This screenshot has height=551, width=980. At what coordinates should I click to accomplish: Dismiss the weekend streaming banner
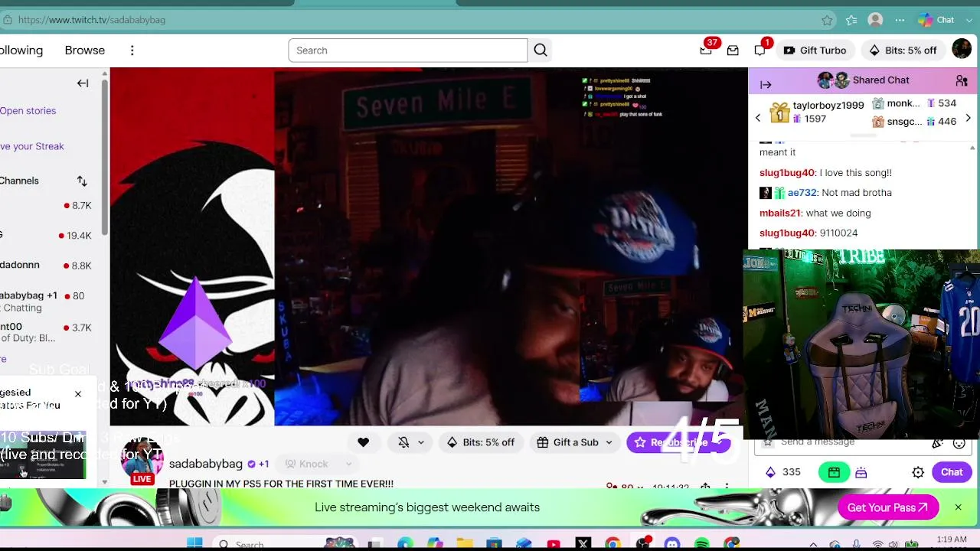pyautogui.click(x=958, y=507)
